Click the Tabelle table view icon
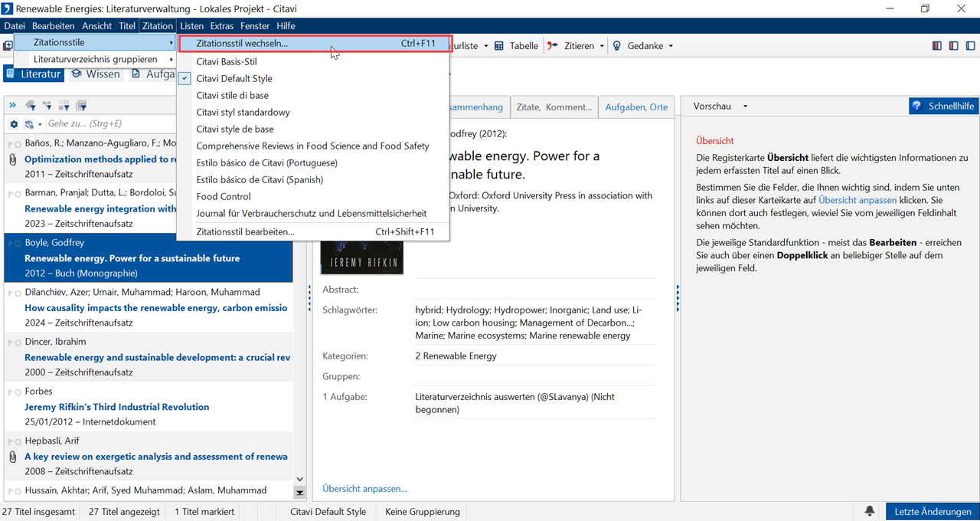 pyautogui.click(x=499, y=46)
